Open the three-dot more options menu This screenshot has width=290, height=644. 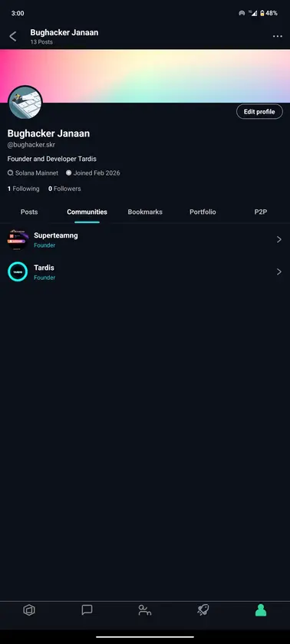(x=277, y=36)
